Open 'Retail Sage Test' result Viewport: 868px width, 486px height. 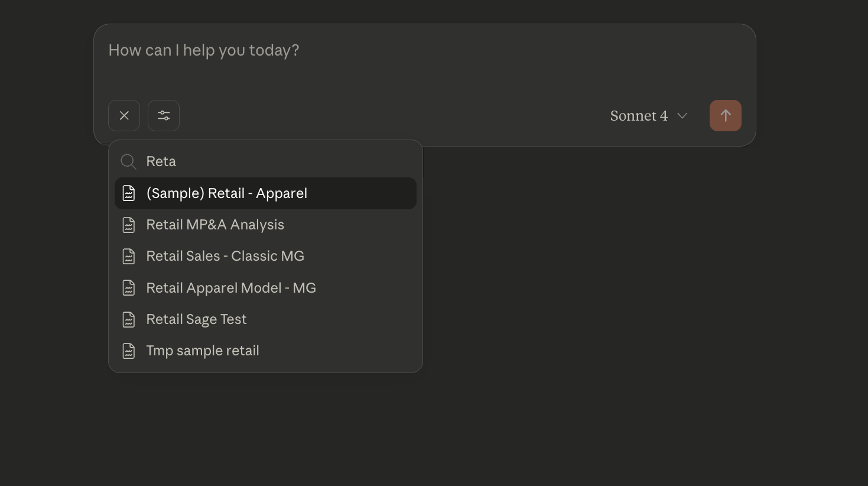[x=196, y=319]
